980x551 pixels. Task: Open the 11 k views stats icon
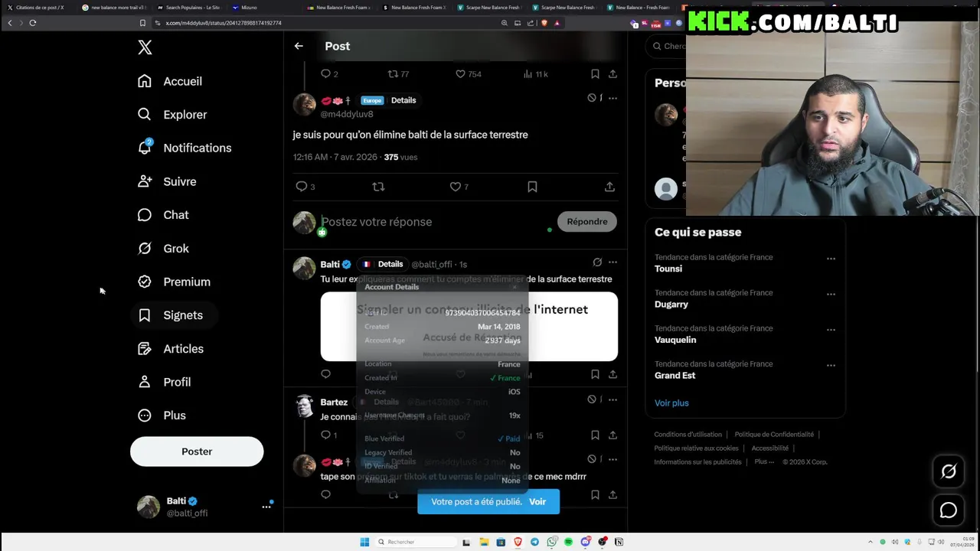(x=528, y=74)
